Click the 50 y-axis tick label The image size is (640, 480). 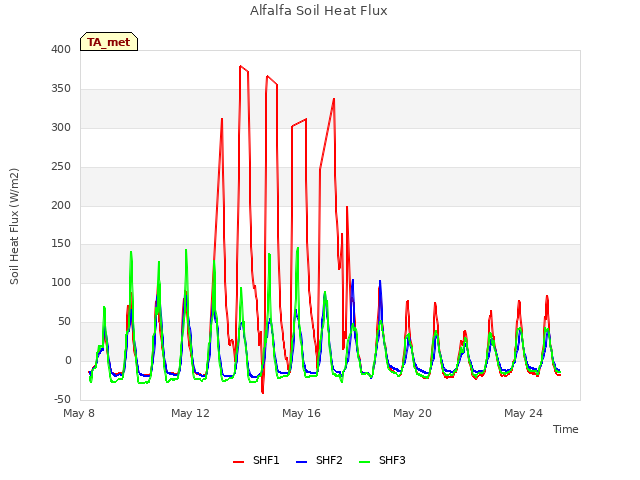(64, 322)
